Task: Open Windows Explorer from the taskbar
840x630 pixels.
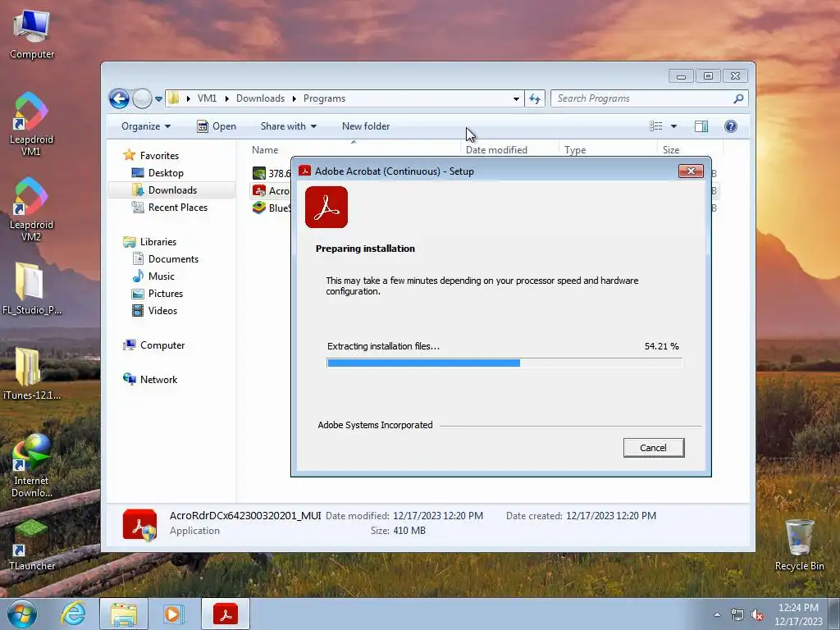Action: coord(124,614)
